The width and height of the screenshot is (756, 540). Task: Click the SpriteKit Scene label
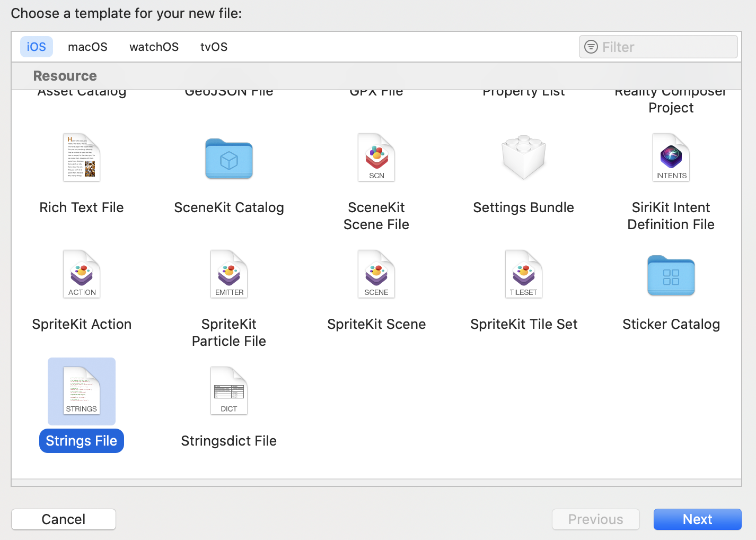(x=376, y=324)
